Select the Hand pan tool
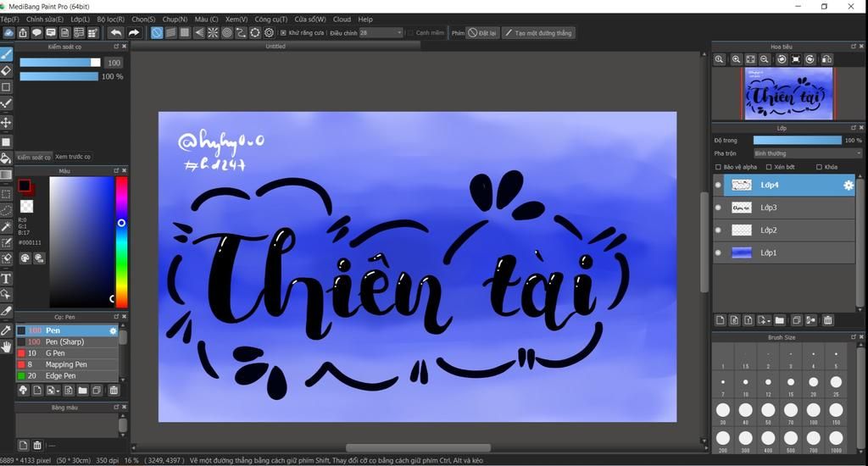Image resolution: width=868 pixels, height=466 pixels. coord(6,347)
